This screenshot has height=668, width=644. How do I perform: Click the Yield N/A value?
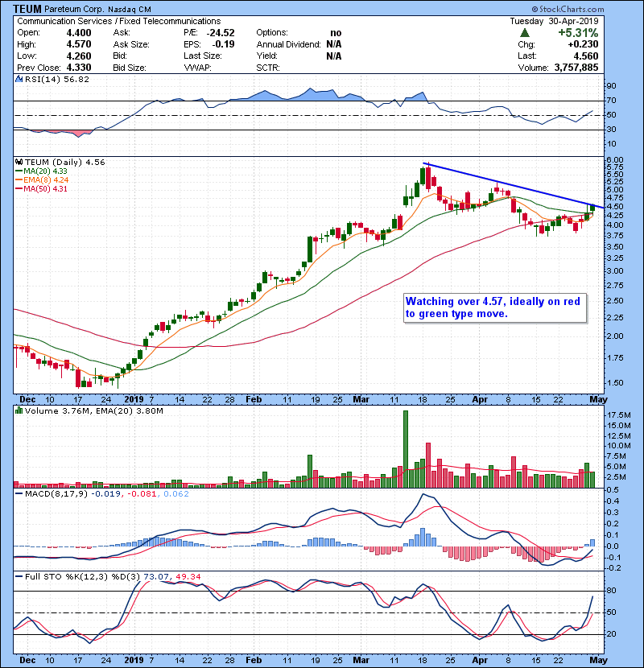[x=334, y=56]
